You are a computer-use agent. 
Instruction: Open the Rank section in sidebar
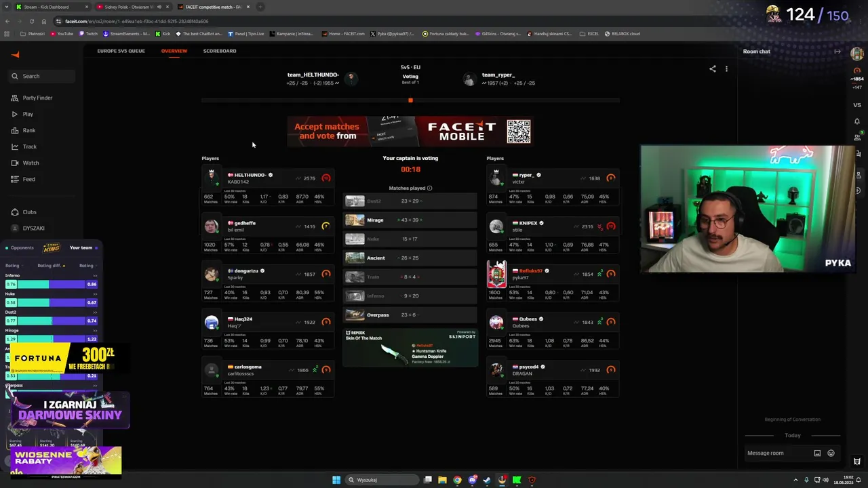(24, 130)
